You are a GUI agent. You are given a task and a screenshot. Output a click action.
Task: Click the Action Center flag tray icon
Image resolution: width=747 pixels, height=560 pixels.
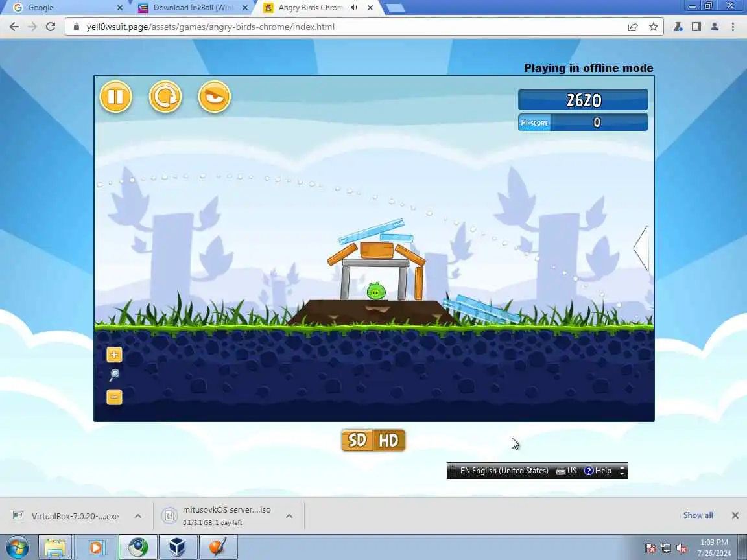click(x=650, y=548)
